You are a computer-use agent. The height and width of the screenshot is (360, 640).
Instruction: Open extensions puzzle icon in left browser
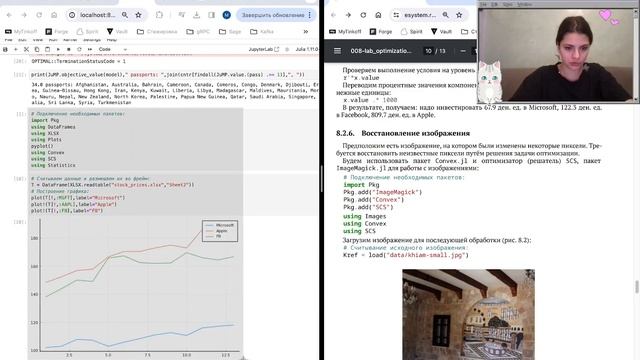pyautogui.click(x=159, y=15)
